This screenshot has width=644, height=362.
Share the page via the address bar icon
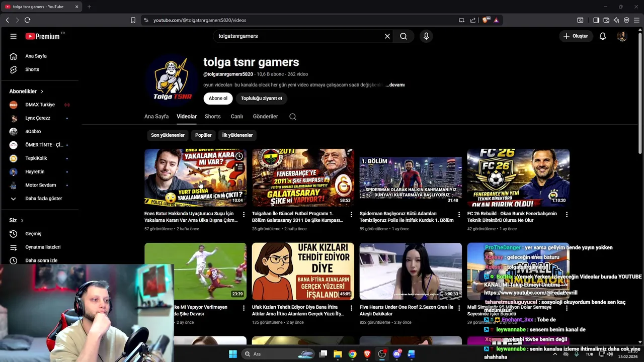tap(473, 20)
